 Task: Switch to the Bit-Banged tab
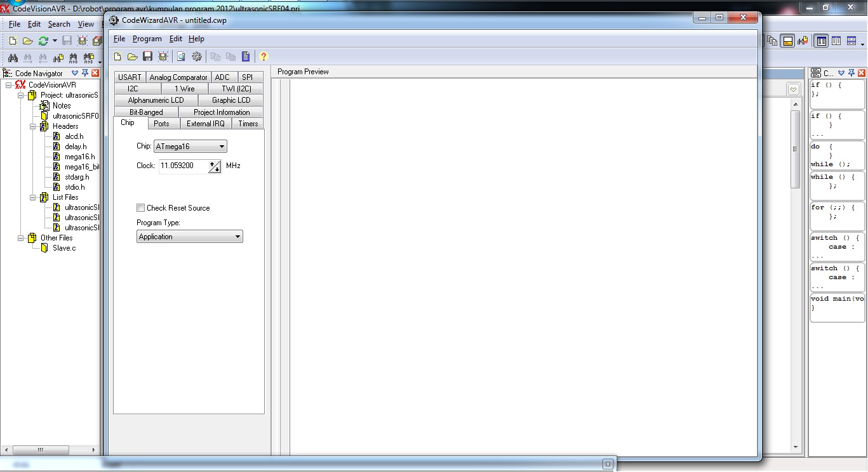click(146, 112)
